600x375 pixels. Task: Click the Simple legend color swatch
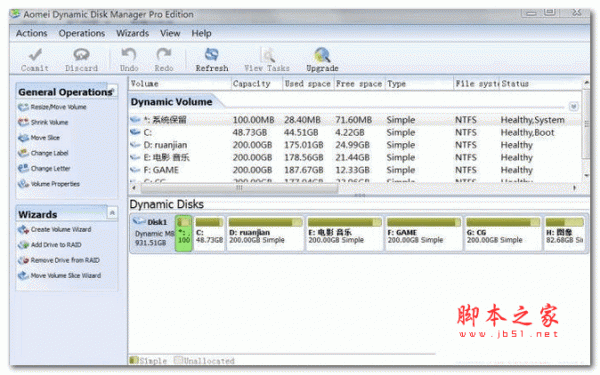tap(134, 360)
